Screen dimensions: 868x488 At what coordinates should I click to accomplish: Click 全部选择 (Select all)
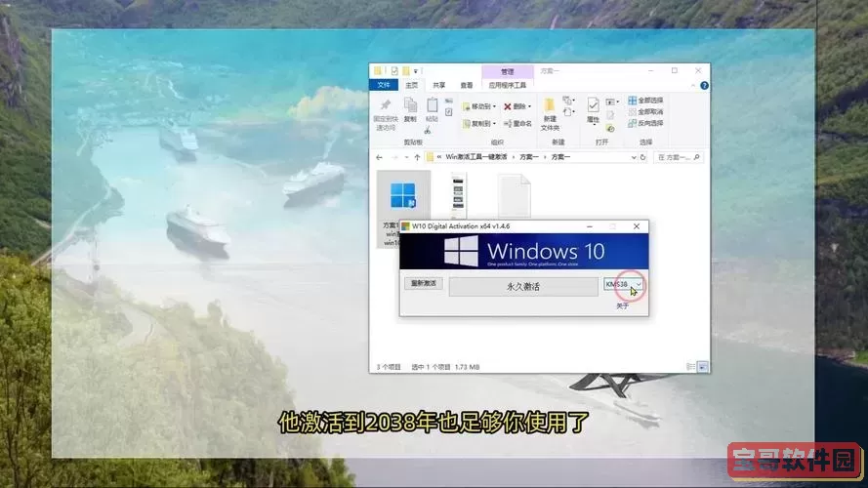click(645, 101)
